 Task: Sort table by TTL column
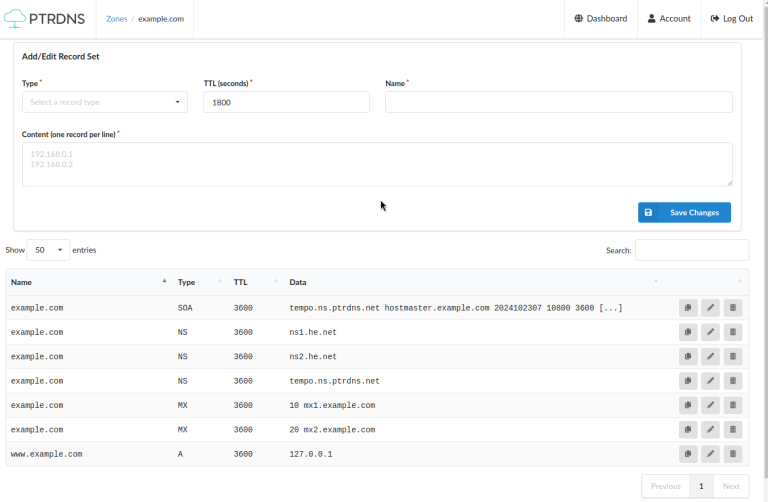click(256, 282)
